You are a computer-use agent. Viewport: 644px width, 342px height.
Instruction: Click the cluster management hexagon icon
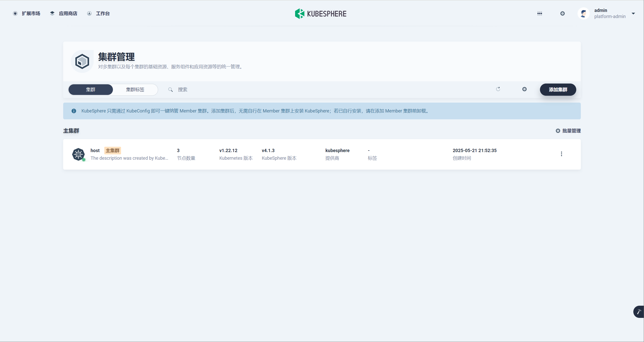[x=82, y=61]
